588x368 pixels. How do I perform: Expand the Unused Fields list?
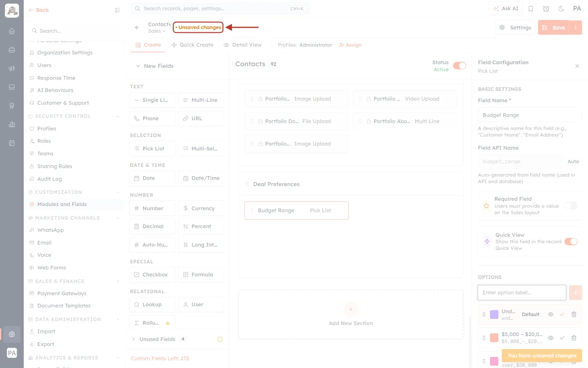click(134, 339)
